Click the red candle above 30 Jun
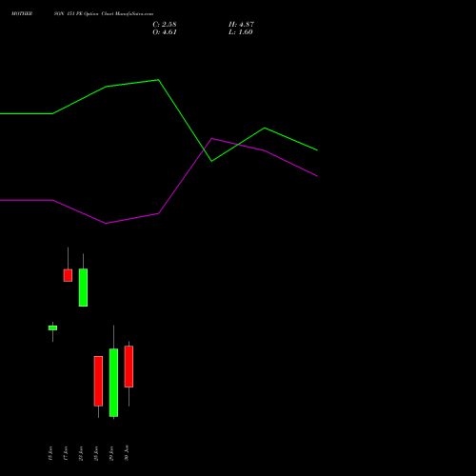476x476 pixels. point(129,367)
